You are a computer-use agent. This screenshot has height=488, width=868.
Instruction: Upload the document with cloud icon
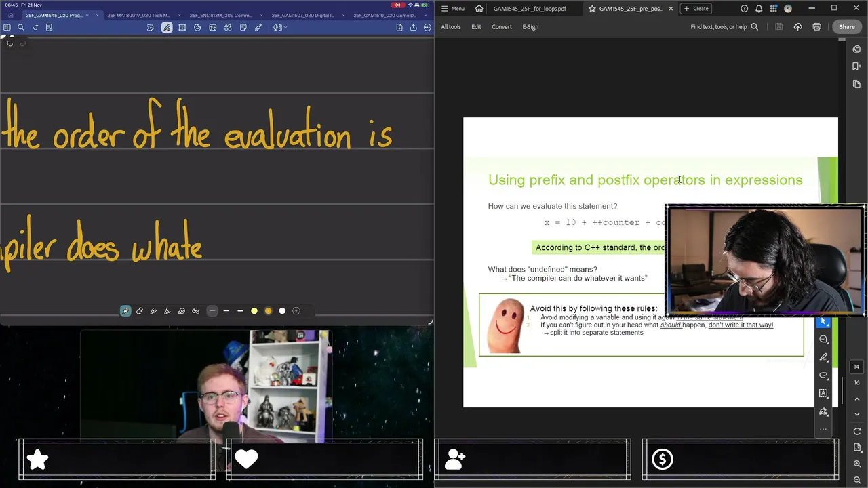797,27
